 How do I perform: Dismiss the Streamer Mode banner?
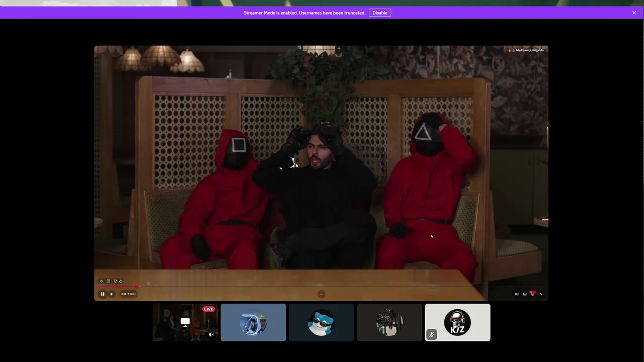(x=634, y=13)
